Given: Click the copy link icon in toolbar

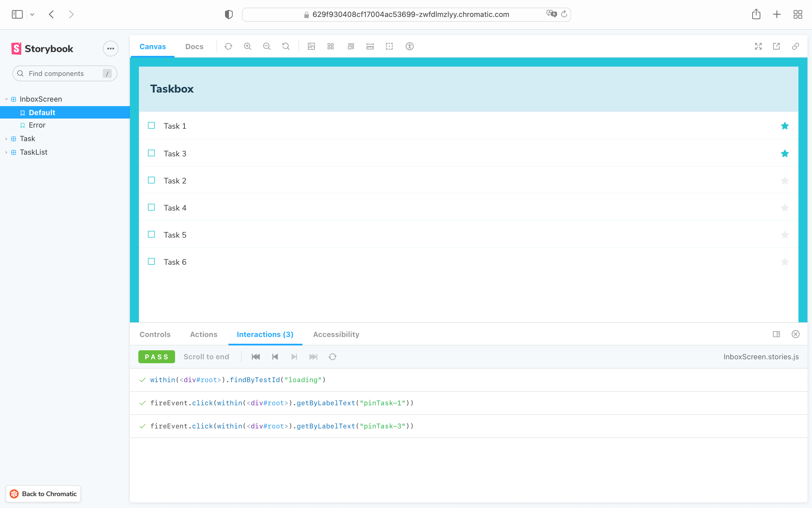Looking at the screenshot, I should [x=795, y=46].
